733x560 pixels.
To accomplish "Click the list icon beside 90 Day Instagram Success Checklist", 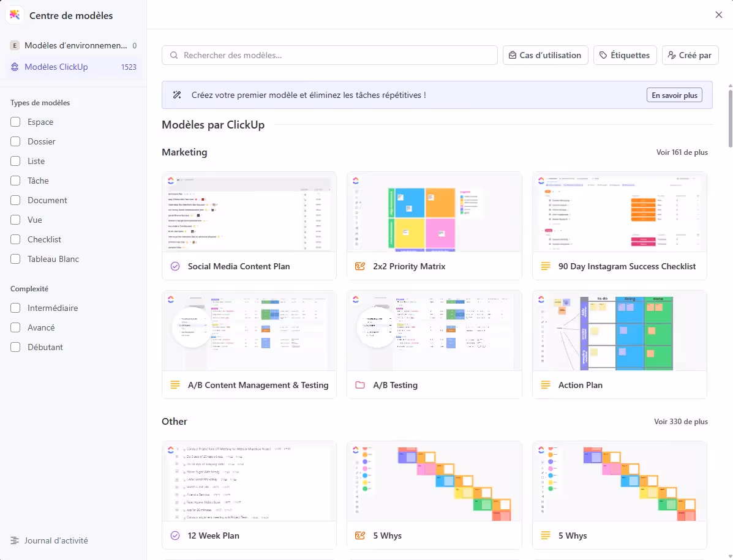I will (x=546, y=266).
